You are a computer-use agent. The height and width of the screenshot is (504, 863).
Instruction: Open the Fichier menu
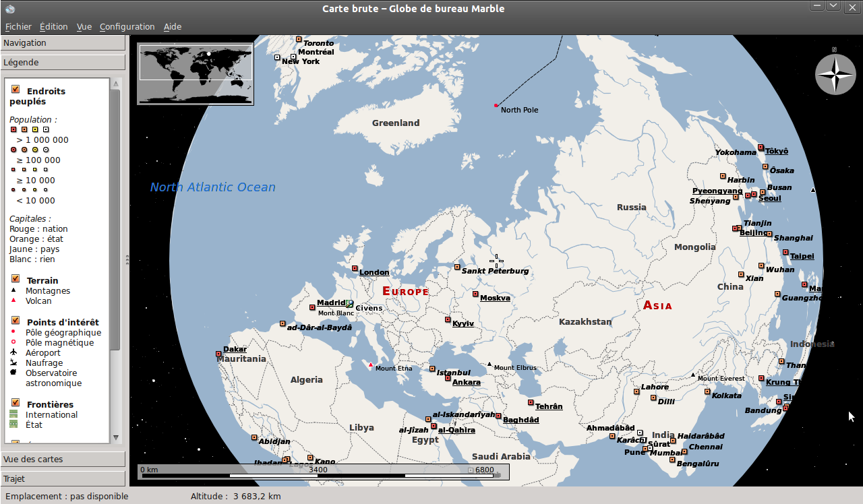click(18, 27)
